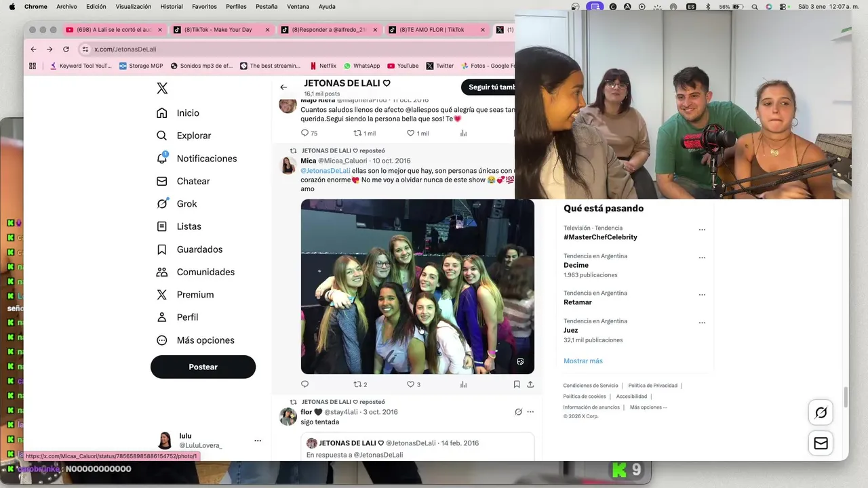Open Guardados bookmarks in the sidebar
Viewport: 868px width, 488px height.
(189, 249)
